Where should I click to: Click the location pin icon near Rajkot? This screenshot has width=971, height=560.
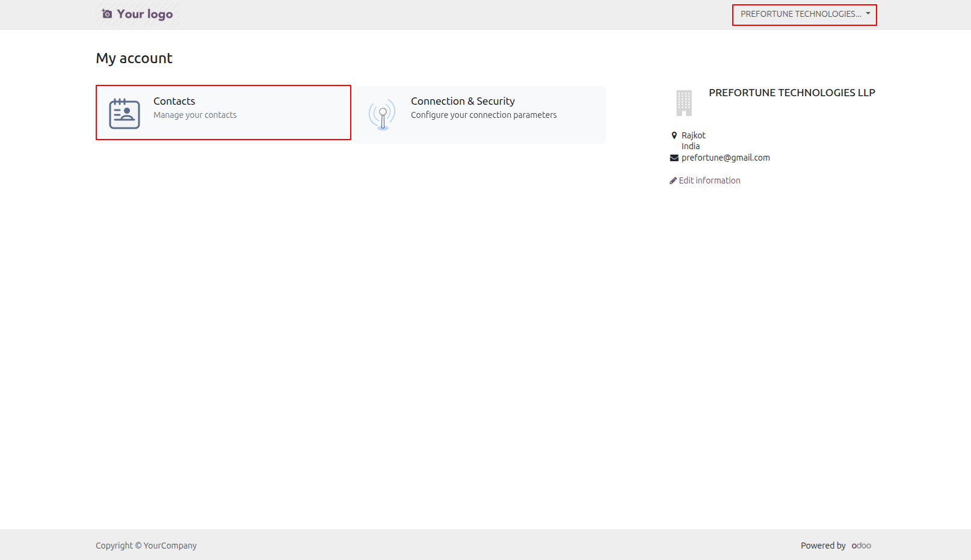pyautogui.click(x=674, y=135)
